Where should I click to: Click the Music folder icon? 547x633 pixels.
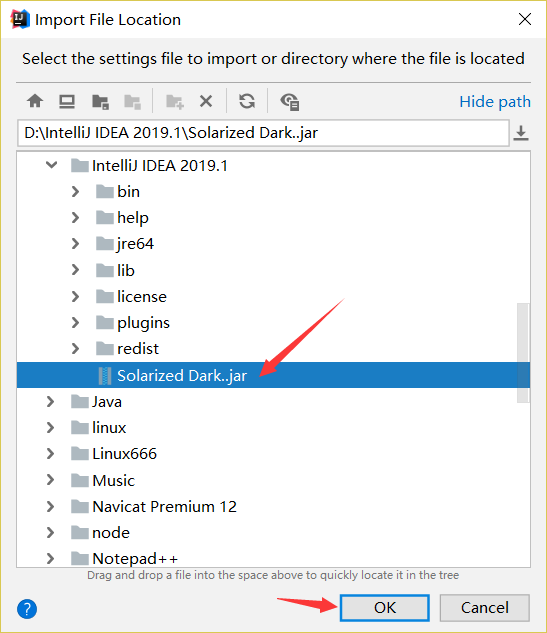tap(80, 480)
